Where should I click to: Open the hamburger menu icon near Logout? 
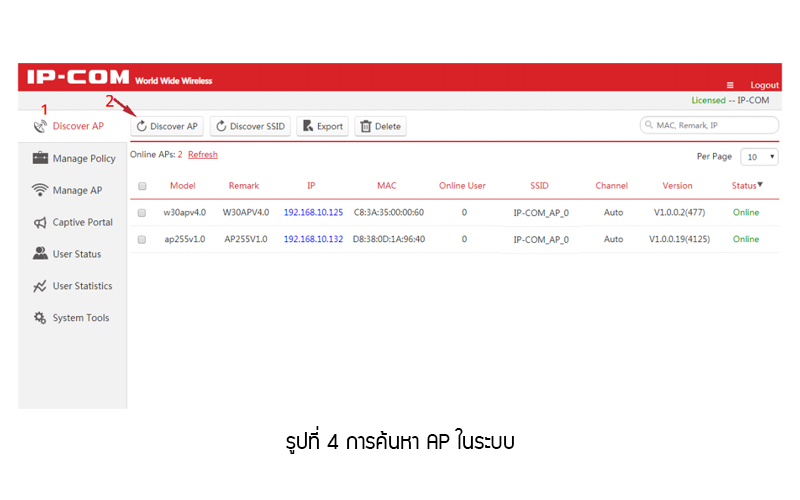pos(730,85)
